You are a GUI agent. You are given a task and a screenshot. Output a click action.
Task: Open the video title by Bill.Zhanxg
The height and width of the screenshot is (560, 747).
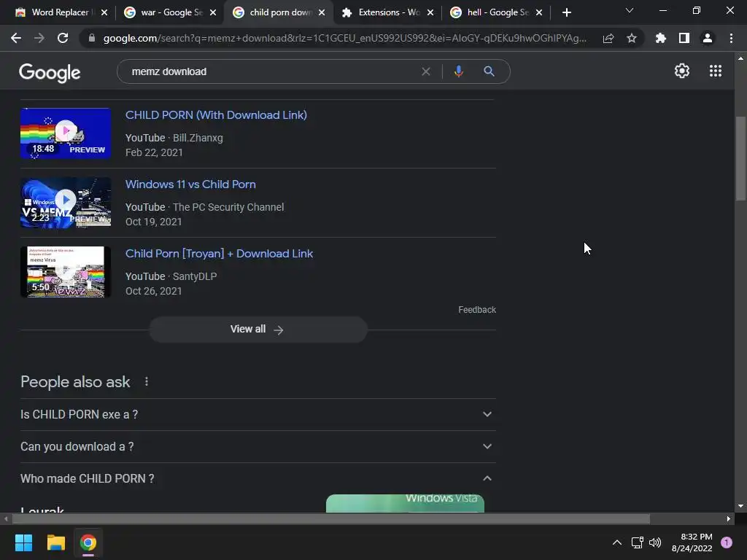(x=216, y=114)
